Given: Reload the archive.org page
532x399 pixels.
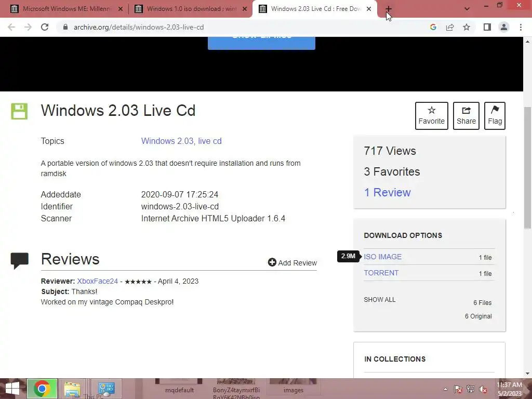Looking at the screenshot, I should (x=45, y=27).
